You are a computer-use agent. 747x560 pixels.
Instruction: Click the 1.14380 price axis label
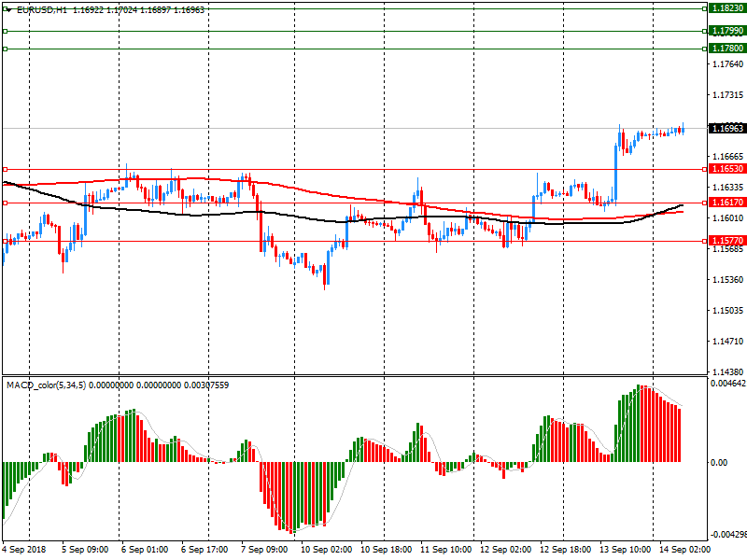727,371
